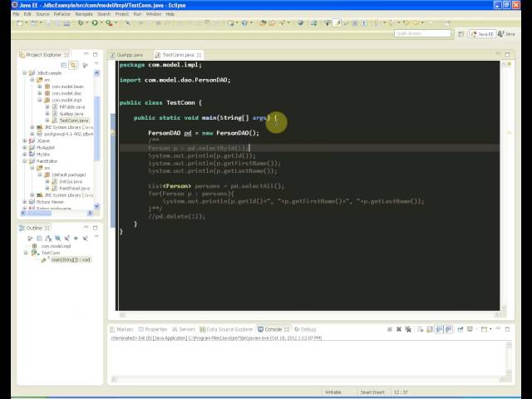Select main(String[]) in the Outline view
The width and height of the screenshot is (532, 399).
[x=71, y=259]
